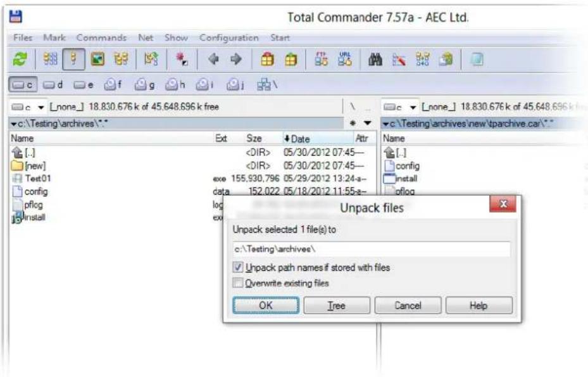Click the arrow before the left path c:\Testing\archives
This screenshot has width=588, height=377.
pos(13,124)
